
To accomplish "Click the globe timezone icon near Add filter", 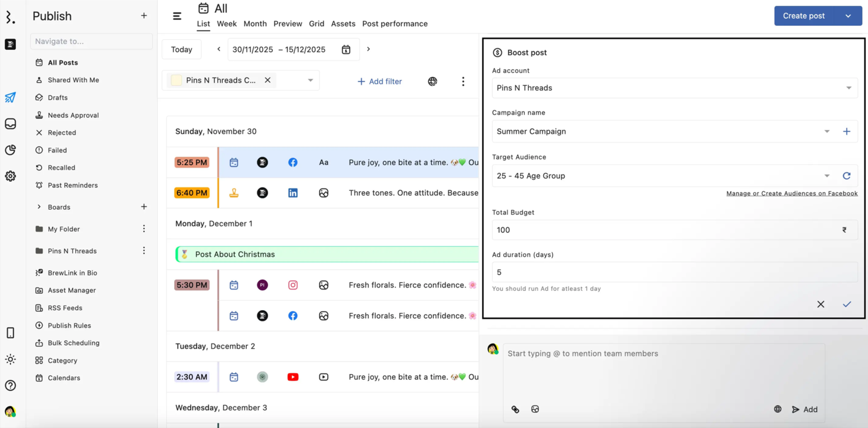I will pos(432,81).
